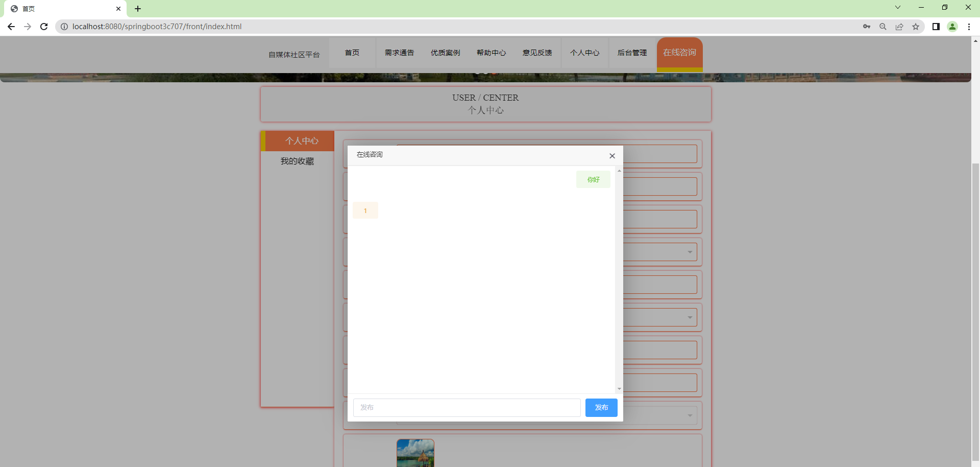This screenshot has width=980, height=467.
Task: Switch to the 需求通告 nav tab
Action: 400,53
